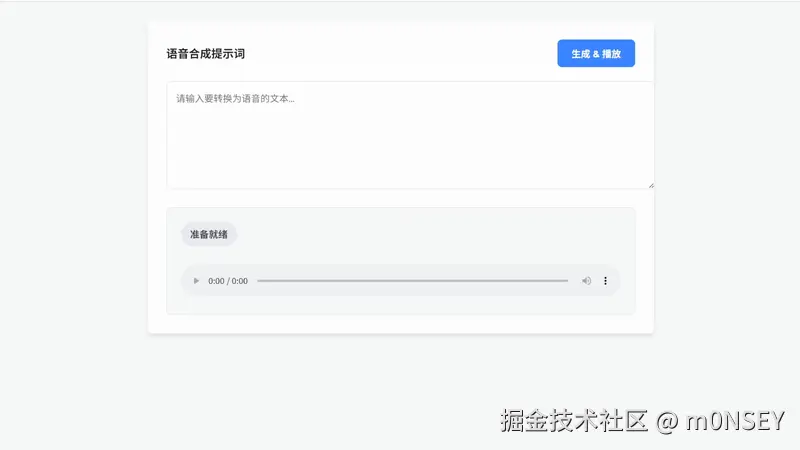The width and height of the screenshot is (800, 450).
Task: Click the 语音合成提示词 heading
Action: [206, 54]
